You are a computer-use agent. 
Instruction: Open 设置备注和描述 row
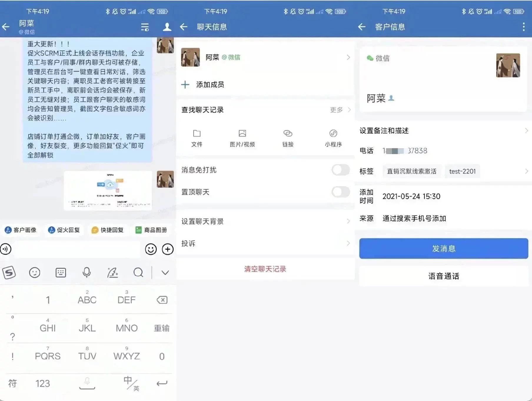tap(443, 131)
